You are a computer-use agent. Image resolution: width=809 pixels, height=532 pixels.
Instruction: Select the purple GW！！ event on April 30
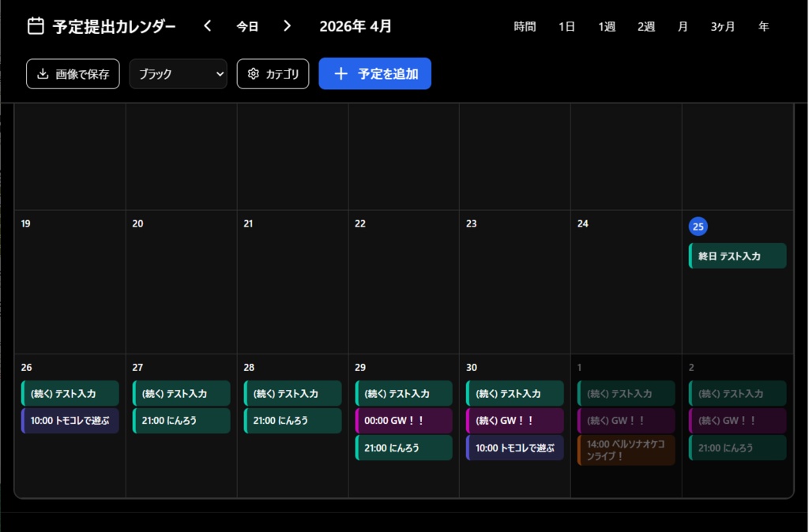(x=514, y=421)
